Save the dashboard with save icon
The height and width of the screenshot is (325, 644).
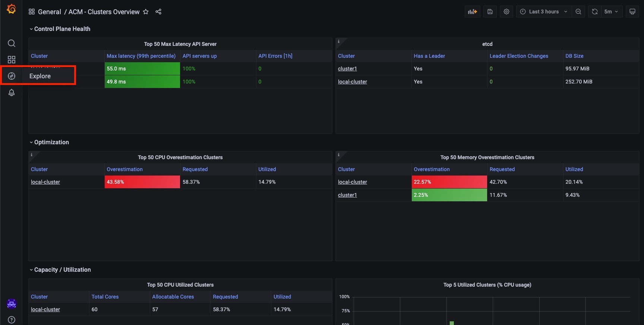pos(490,12)
